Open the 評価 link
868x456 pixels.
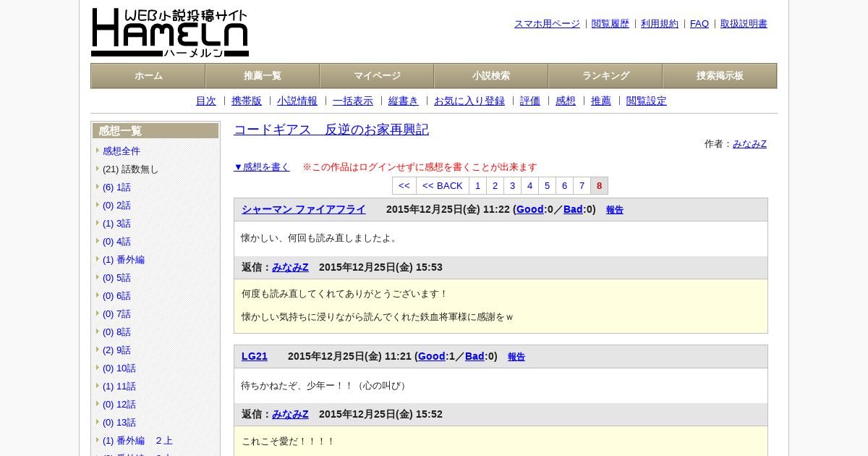click(x=530, y=101)
